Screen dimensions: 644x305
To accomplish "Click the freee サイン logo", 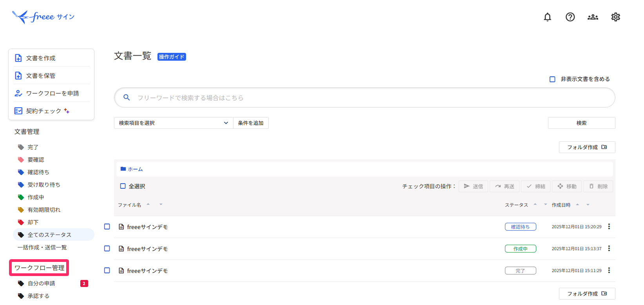I will (x=43, y=17).
